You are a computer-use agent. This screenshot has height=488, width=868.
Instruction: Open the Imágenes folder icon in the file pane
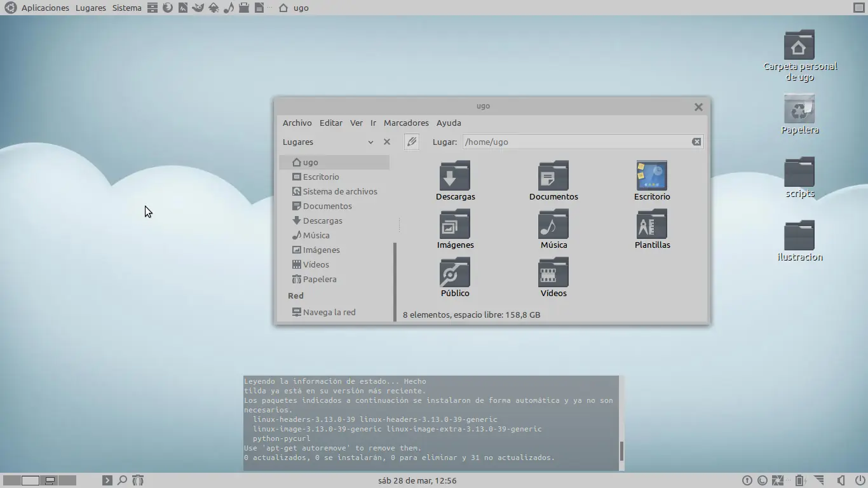455,224
